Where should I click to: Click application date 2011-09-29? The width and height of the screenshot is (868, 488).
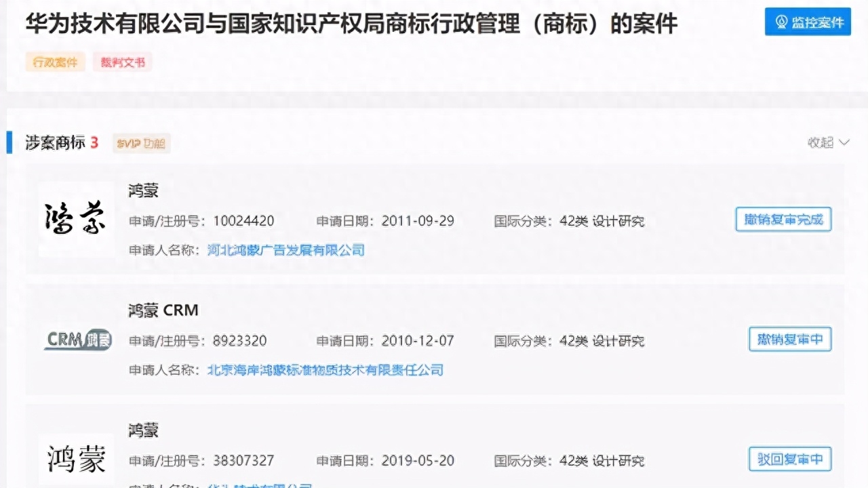(418, 221)
